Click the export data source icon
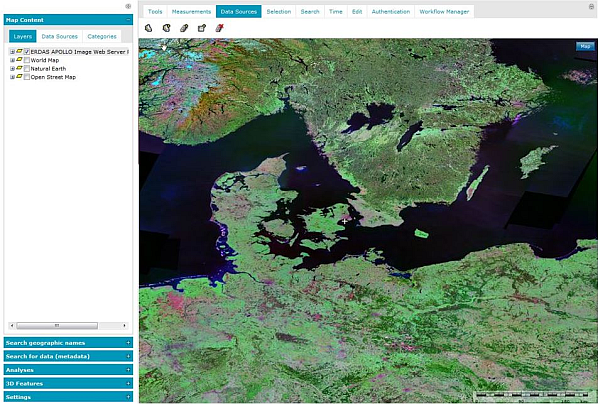Image resolution: width=600 pixels, height=404 pixels. 202,28
